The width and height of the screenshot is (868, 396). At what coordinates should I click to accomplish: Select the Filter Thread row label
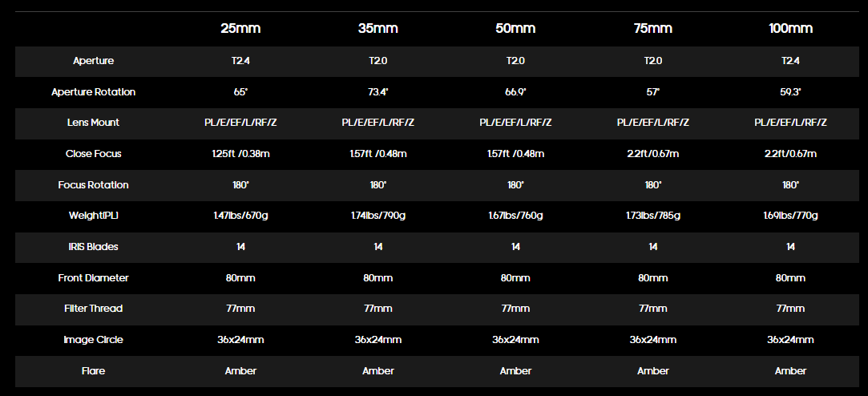(x=94, y=309)
